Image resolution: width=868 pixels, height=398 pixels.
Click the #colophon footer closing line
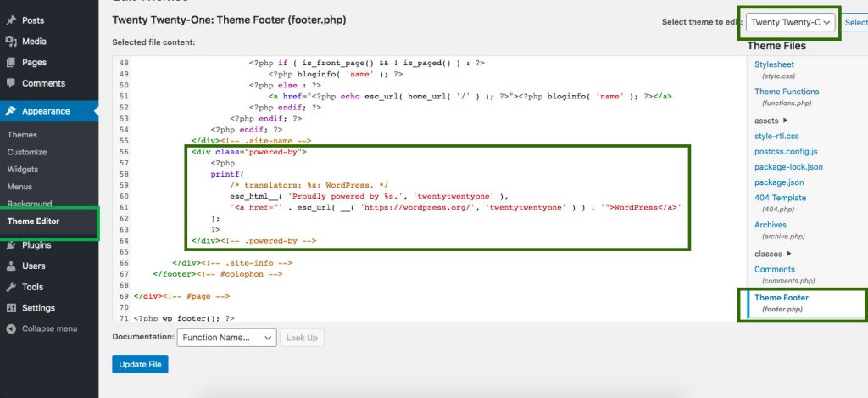coord(218,274)
